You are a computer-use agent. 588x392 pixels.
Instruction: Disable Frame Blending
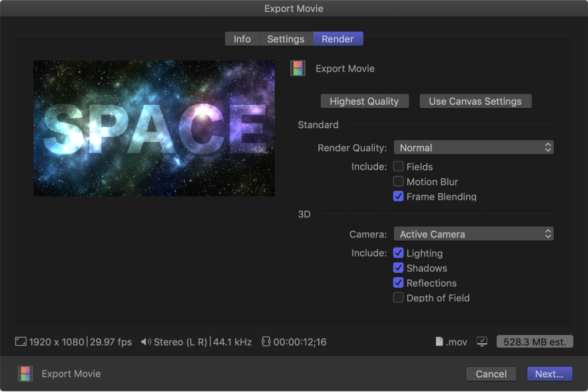[x=398, y=197]
